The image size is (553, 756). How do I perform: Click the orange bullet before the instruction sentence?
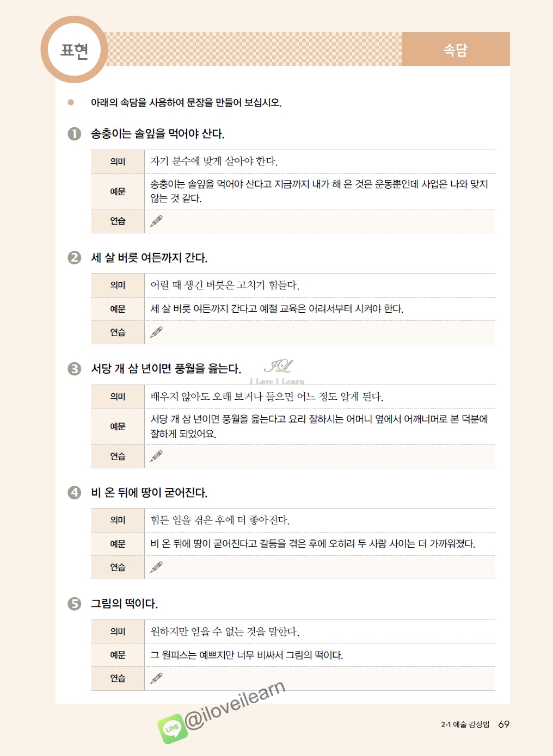(x=71, y=102)
